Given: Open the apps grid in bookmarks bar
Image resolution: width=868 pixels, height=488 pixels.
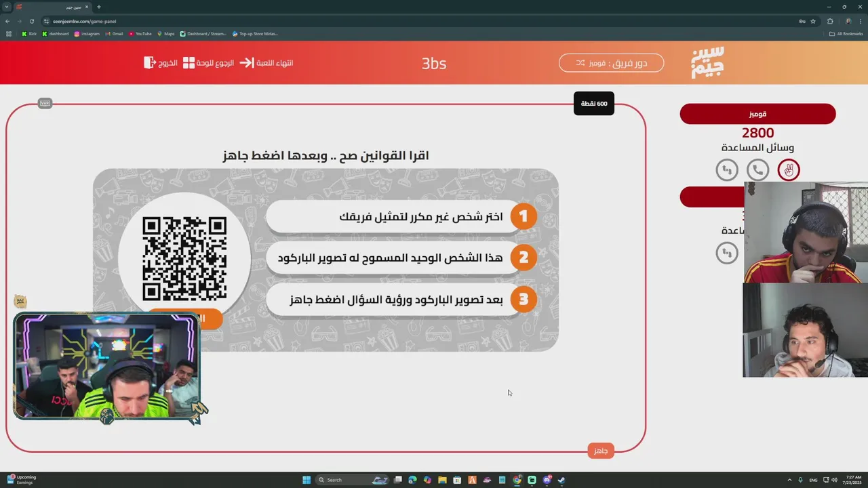Looking at the screenshot, I should (9, 33).
